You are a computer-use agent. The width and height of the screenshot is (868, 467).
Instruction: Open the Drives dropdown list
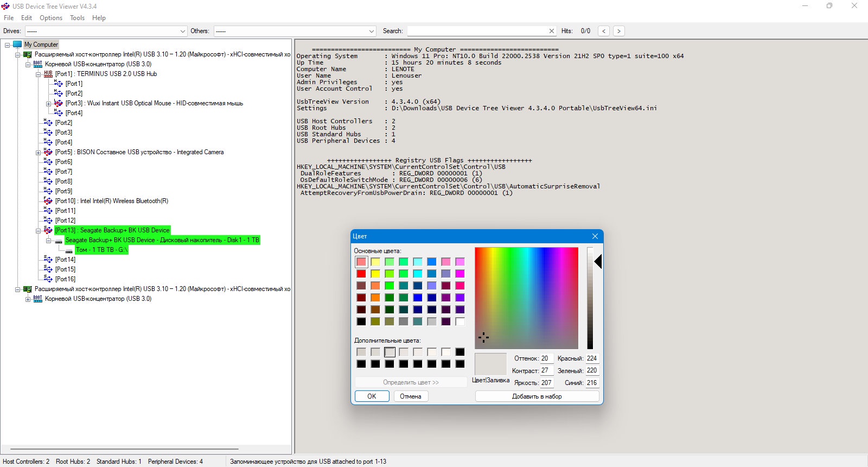[182, 31]
